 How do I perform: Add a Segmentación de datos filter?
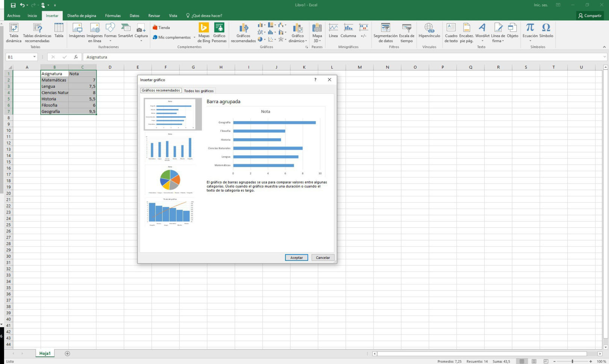coord(385,33)
